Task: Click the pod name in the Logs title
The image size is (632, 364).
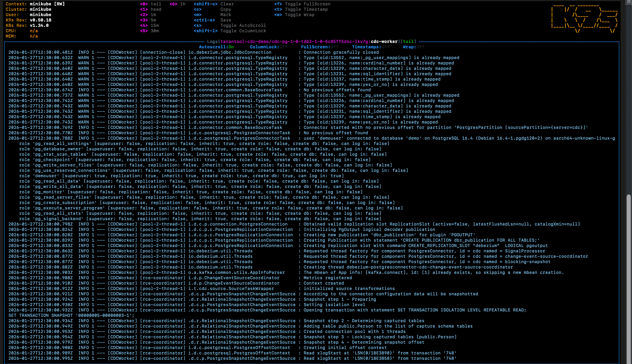Action: (x=321, y=41)
